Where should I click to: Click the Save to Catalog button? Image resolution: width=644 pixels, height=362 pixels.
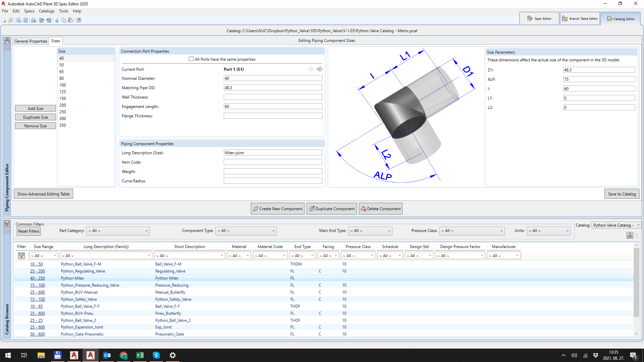[x=622, y=194]
